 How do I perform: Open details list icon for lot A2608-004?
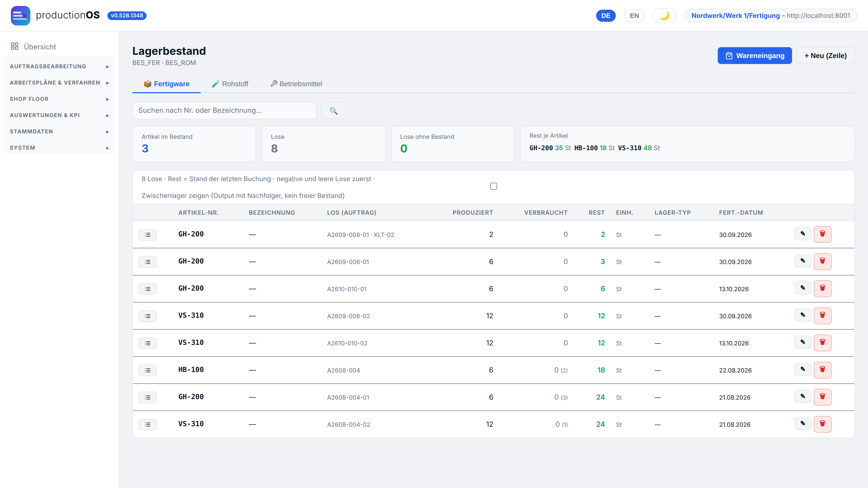147,370
